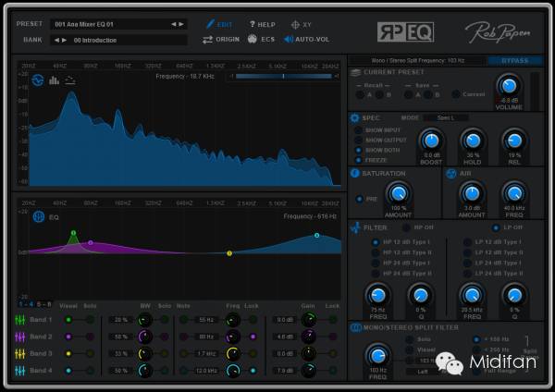This screenshot has width=555, height=392.
Task: Click the purple Band 2 EQ node
Action: coord(91,243)
